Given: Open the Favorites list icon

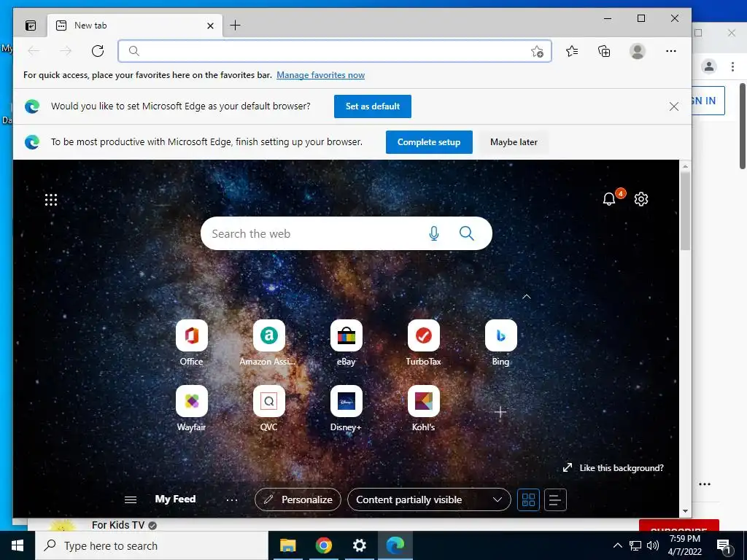Looking at the screenshot, I should tap(572, 51).
